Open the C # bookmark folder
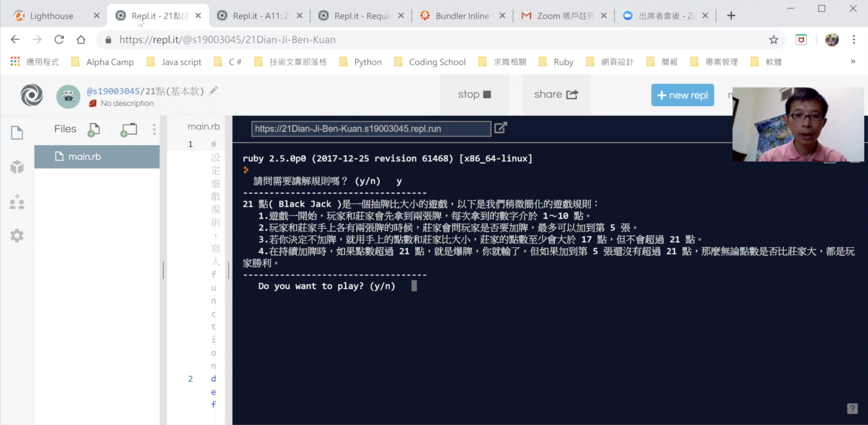The height and width of the screenshot is (425, 868). [228, 62]
